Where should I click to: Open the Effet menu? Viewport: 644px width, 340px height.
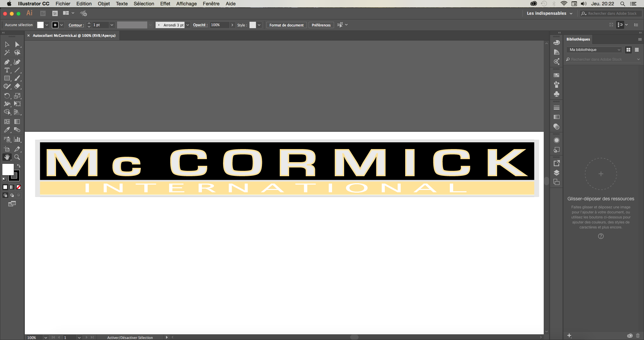coord(165,4)
